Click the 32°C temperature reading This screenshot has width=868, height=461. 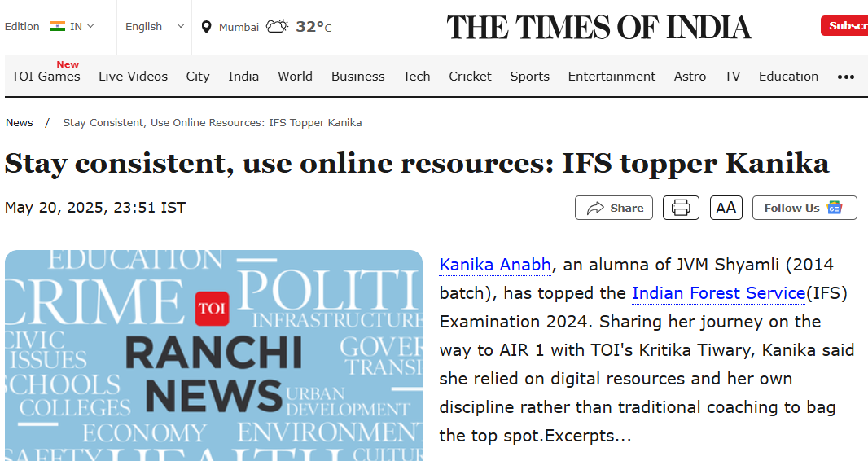(313, 27)
